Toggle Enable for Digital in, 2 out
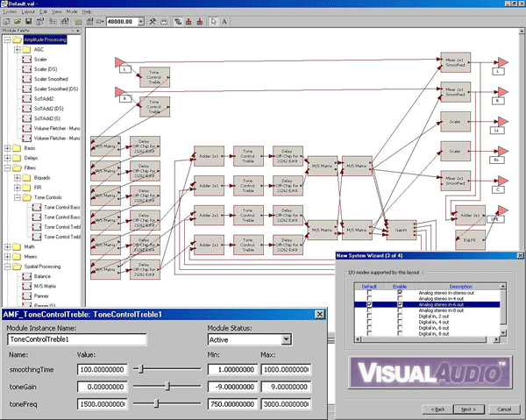Image resolution: width=526 pixels, height=420 pixels. coord(400,317)
